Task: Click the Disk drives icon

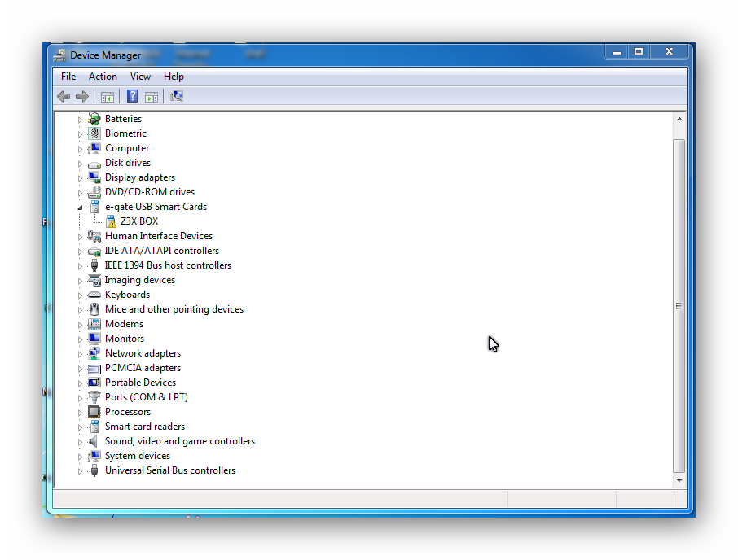Action: tap(94, 164)
